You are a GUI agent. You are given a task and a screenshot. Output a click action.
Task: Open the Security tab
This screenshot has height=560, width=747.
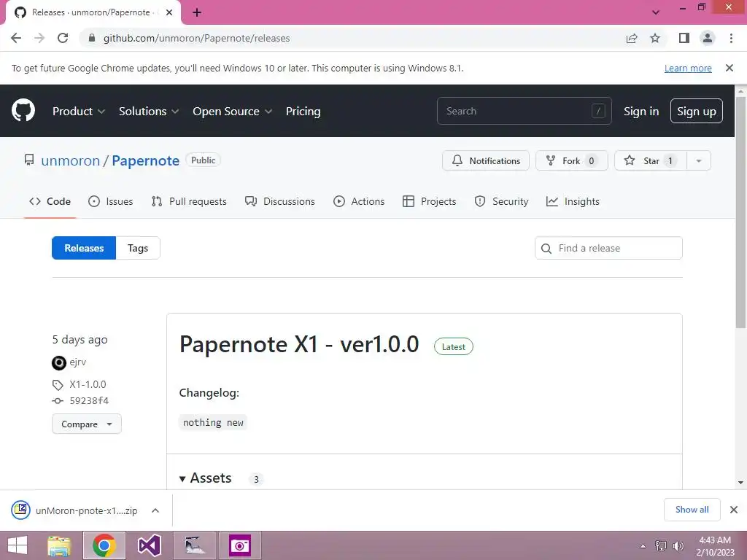pyautogui.click(x=501, y=201)
